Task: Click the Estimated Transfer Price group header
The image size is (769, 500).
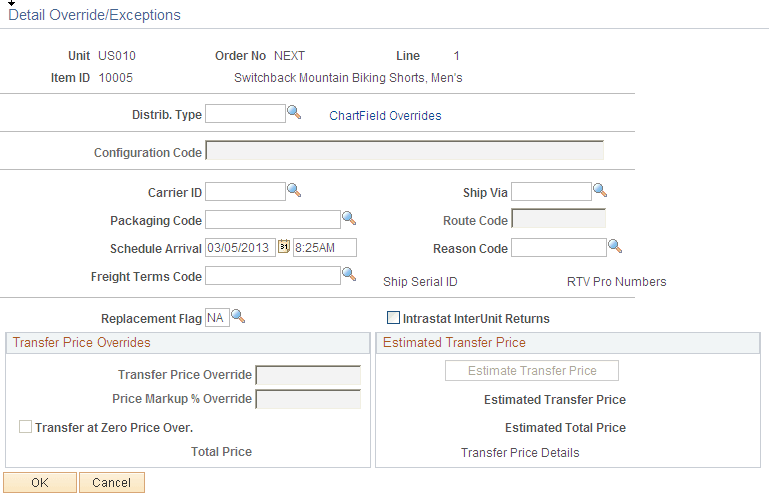Action: pos(568,343)
